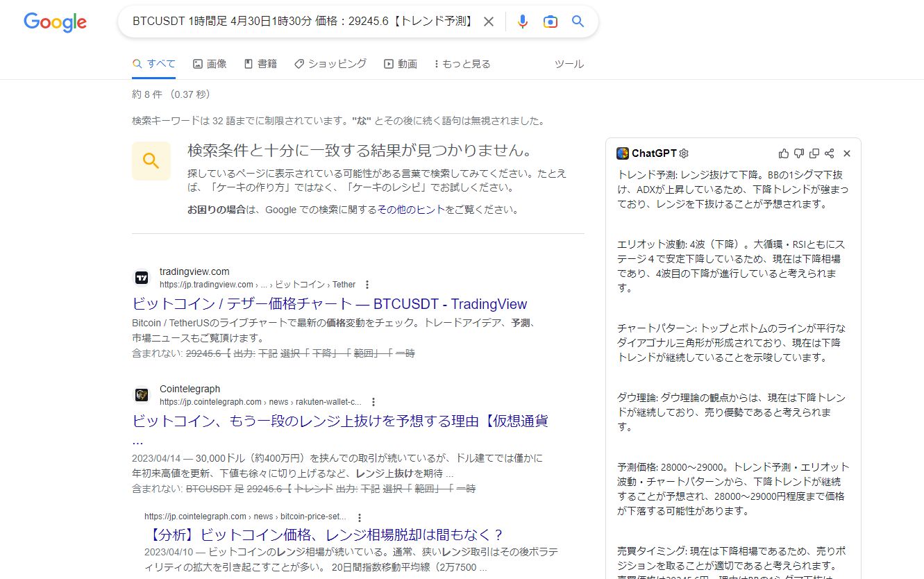The height and width of the screenshot is (579, 924).
Task: Close the ChatGPT panel
Action: pyautogui.click(x=847, y=153)
